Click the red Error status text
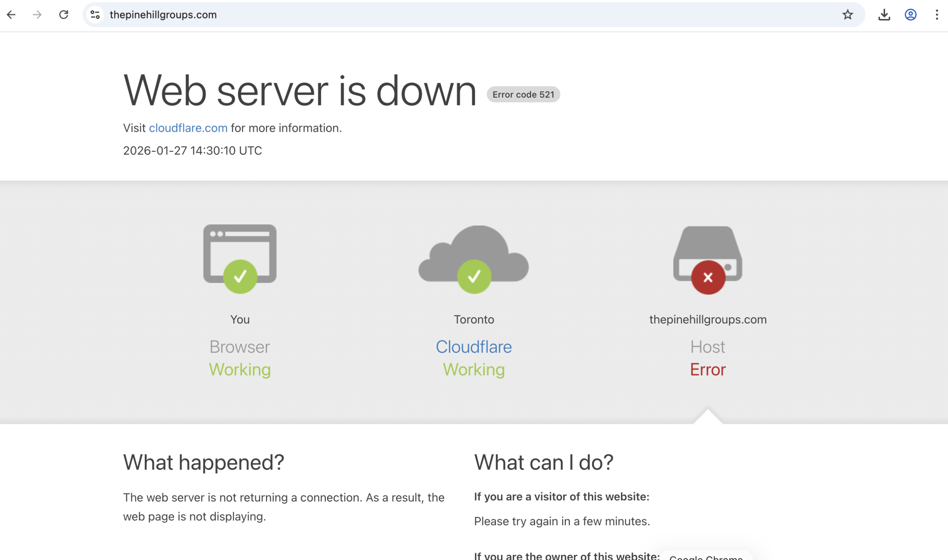The image size is (948, 560). click(x=708, y=369)
